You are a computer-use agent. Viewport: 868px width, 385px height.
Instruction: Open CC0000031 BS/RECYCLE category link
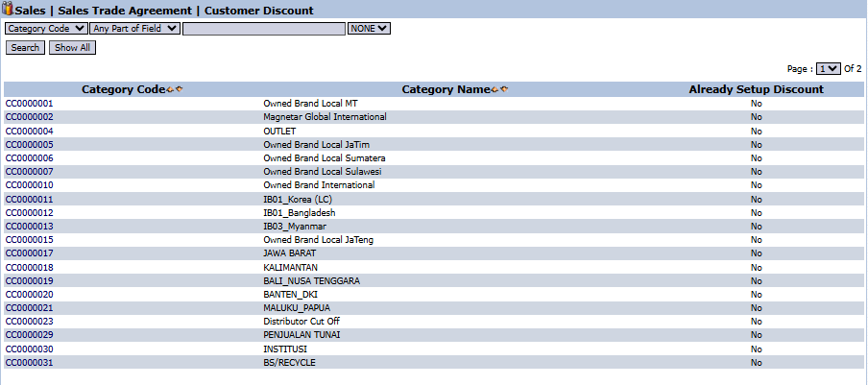(x=30, y=363)
